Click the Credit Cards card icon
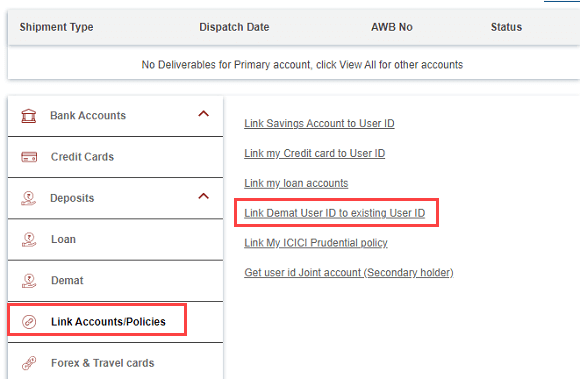The image size is (580, 379). click(29, 157)
